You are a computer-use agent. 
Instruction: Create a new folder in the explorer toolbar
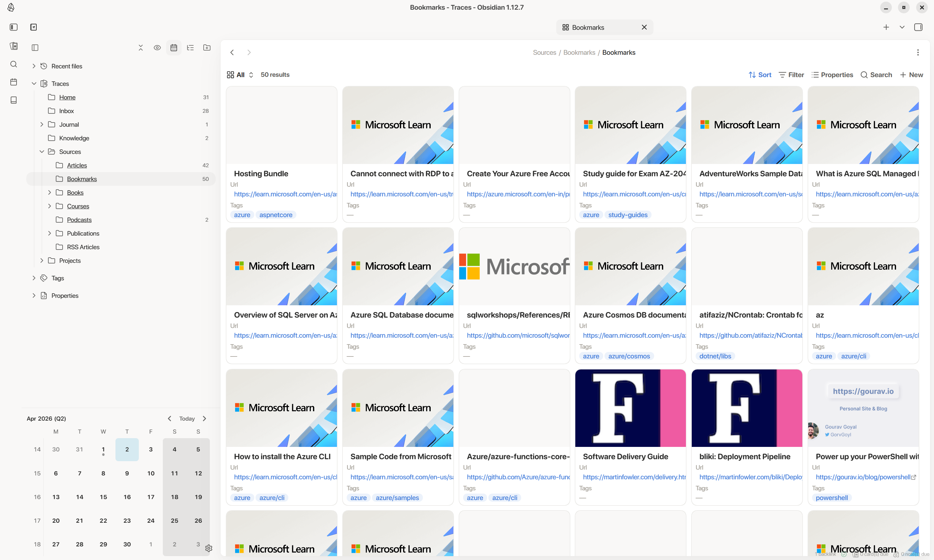click(x=207, y=48)
